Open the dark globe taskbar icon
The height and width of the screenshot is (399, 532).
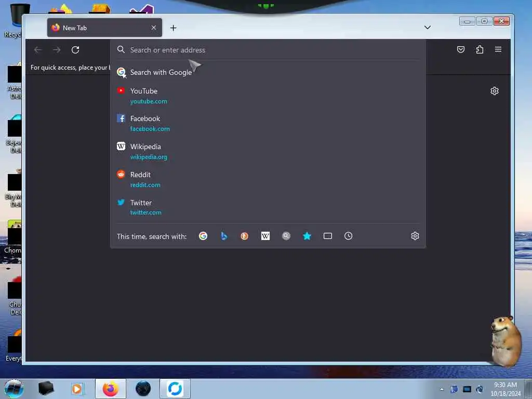click(143, 389)
